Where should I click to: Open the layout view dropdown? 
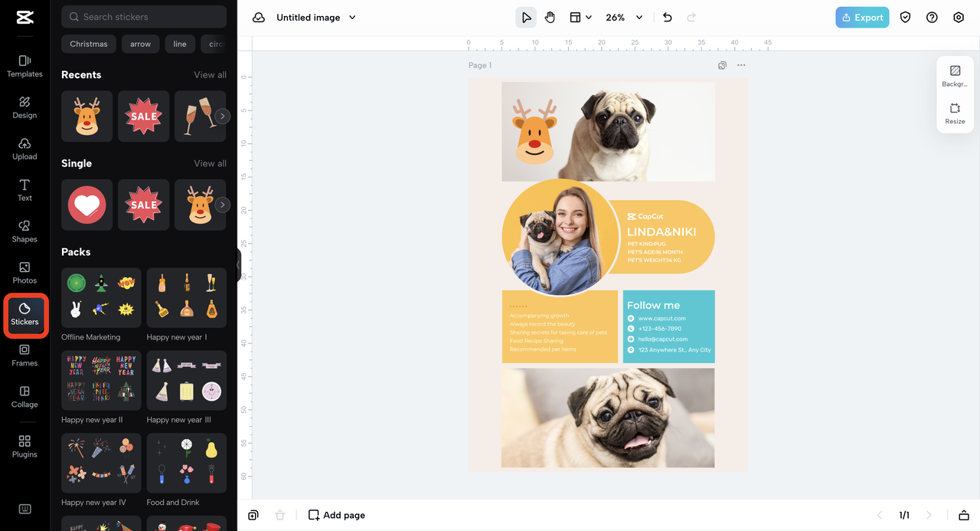[580, 18]
